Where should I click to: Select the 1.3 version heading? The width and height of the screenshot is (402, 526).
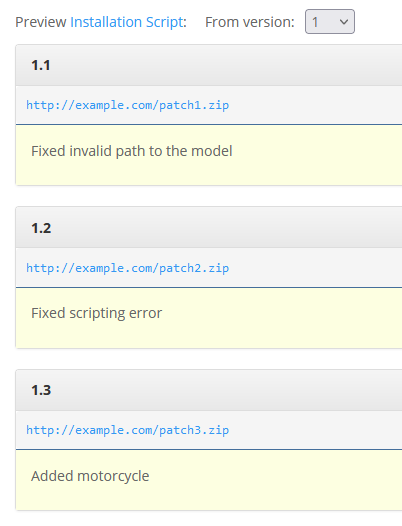click(x=41, y=390)
